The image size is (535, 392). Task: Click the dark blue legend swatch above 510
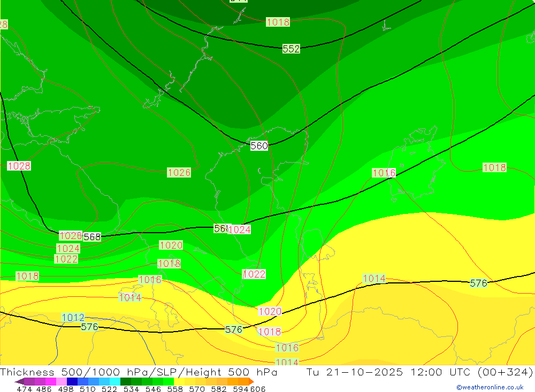(x=72, y=381)
